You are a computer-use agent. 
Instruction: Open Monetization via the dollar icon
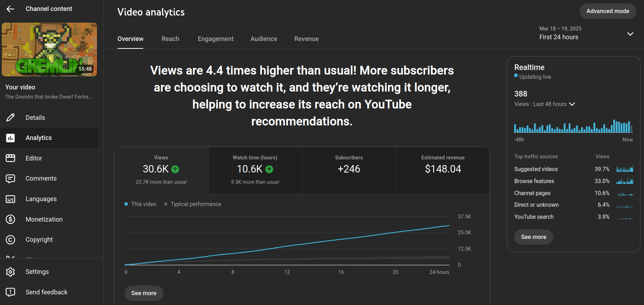coord(11,219)
